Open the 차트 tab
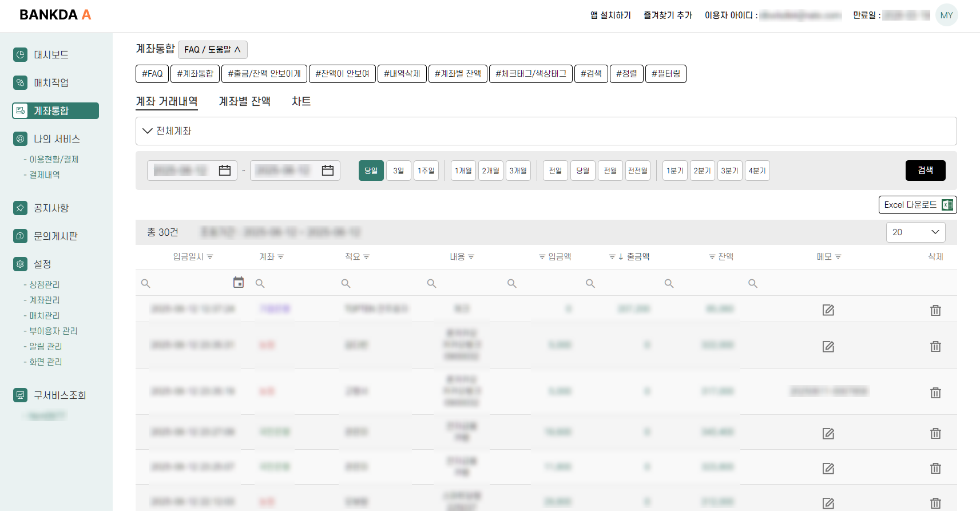Image resolution: width=980 pixels, height=511 pixels. click(301, 101)
